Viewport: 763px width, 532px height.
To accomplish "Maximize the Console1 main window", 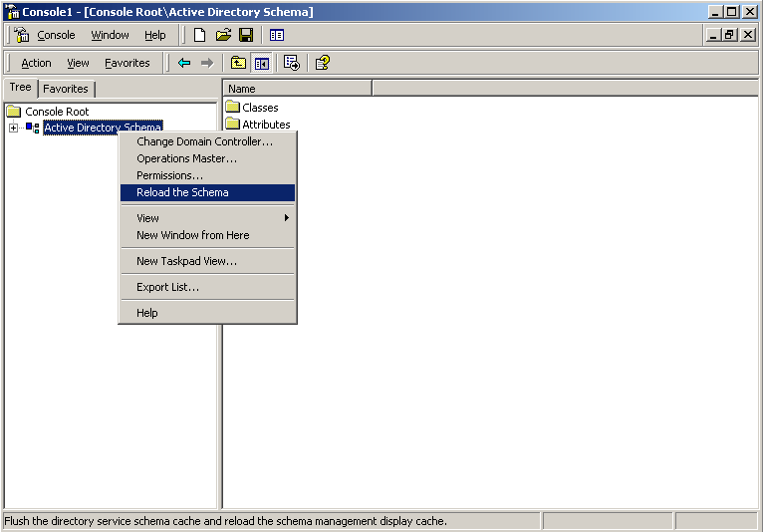I will pyautogui.click(x=731, y=12).
